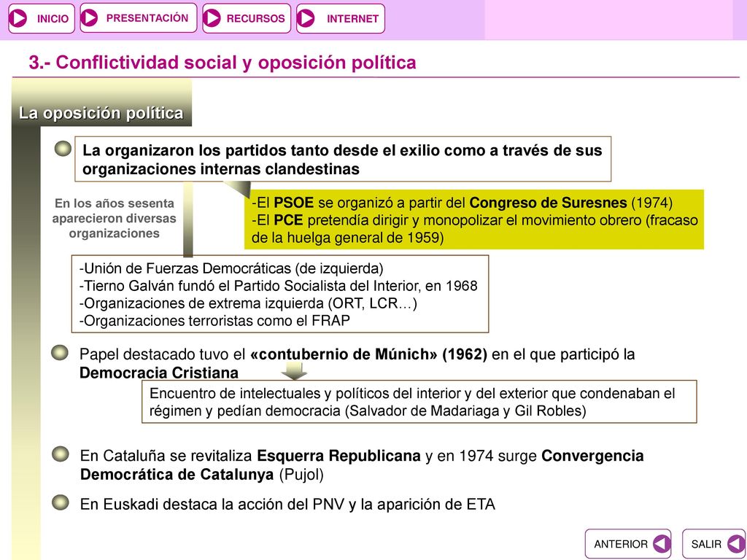Viewport: 747px width, 560px height.
Task: Click the box 'La organizaron los partidos tanto desde'
Action: [x=343, y=159]
